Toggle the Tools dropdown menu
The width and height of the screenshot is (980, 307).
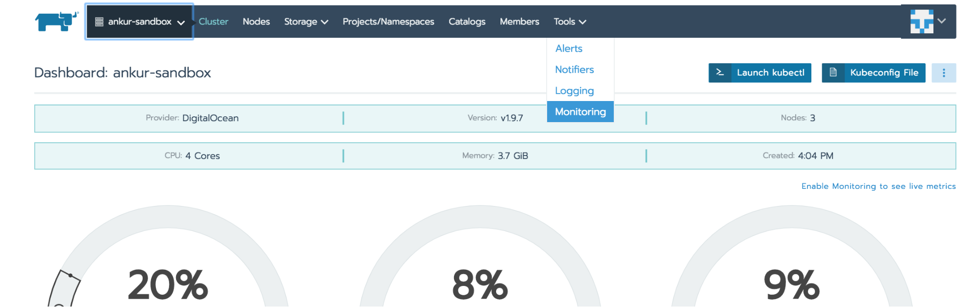pos(570,22)
